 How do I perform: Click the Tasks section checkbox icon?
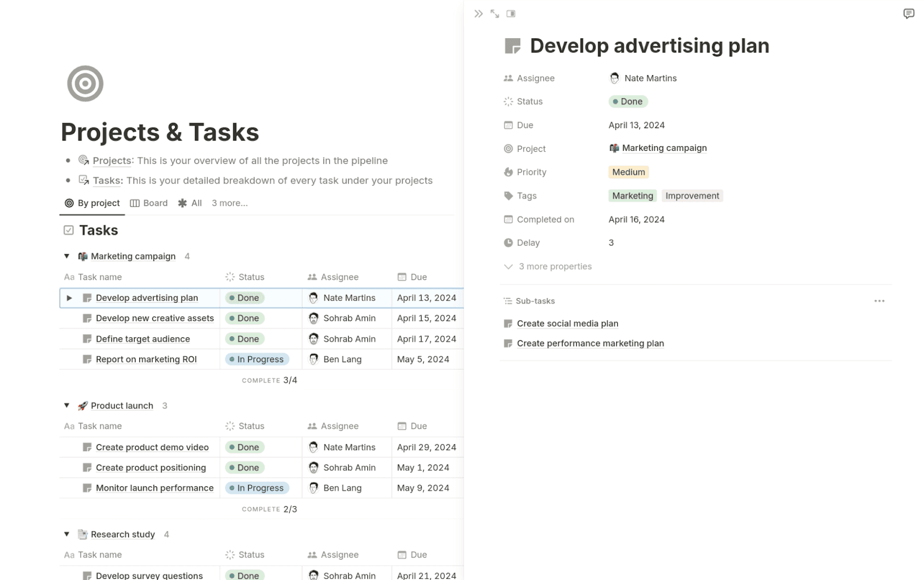[x=68, y=230]
